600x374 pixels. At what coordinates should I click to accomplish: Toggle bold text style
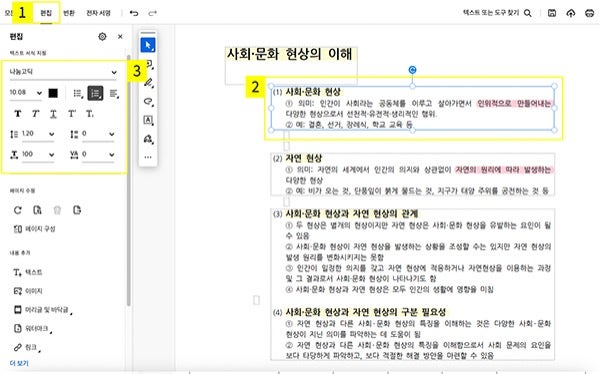coord(18,114)
